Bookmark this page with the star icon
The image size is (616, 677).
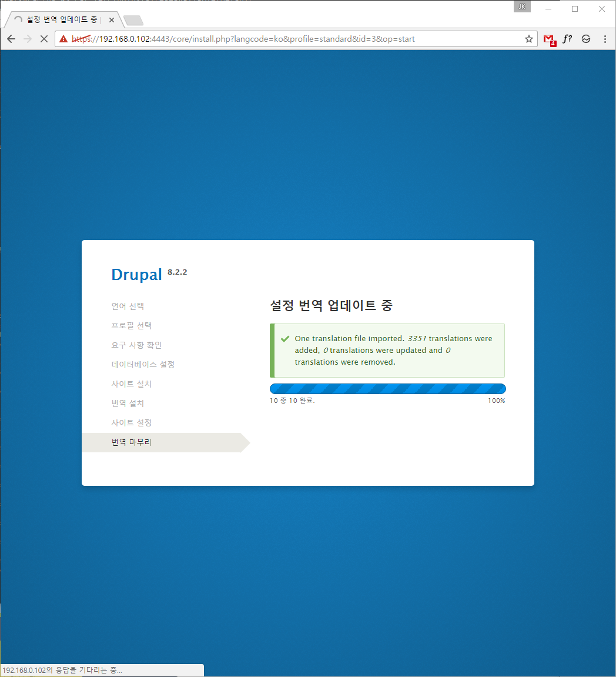pyautogui.click(x=529, y=39)
